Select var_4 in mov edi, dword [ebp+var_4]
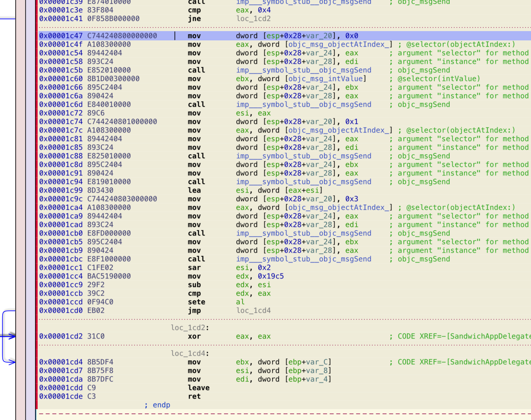Viewport: 531px width, 420px height. pos(317,379)
